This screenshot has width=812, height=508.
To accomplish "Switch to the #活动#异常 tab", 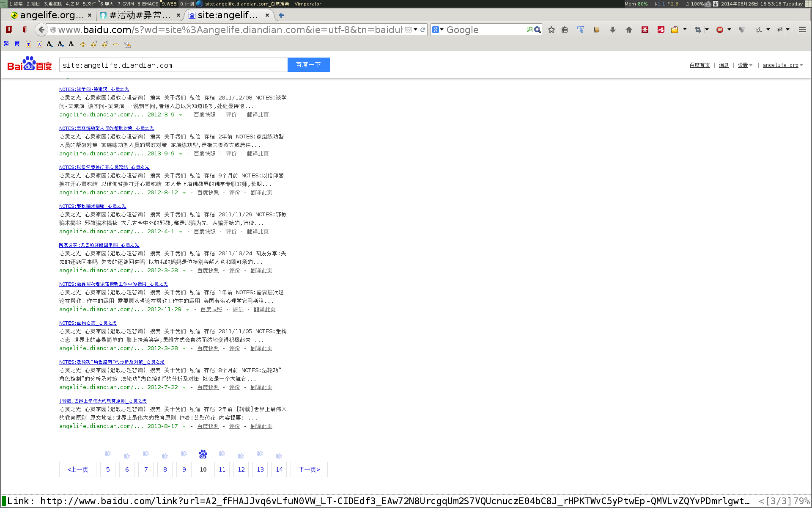I will tap(140, 15).
